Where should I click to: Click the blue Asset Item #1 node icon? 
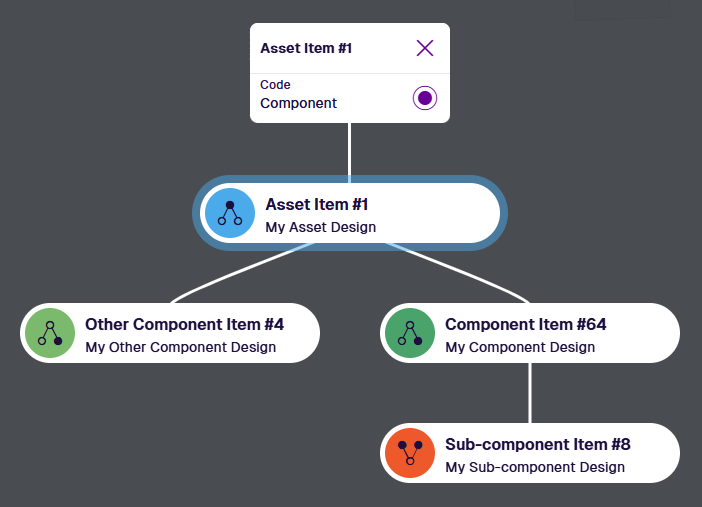click(230, 213)
